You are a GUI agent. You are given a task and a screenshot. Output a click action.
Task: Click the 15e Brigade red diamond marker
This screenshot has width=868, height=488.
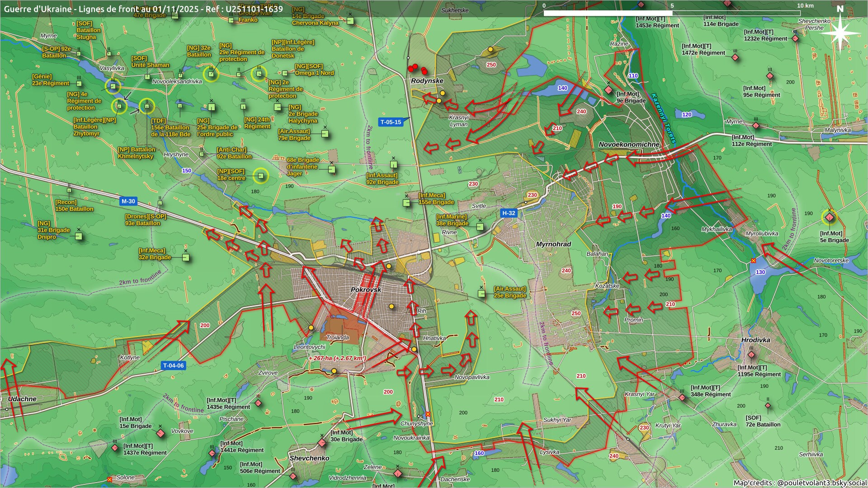(160, 433)
